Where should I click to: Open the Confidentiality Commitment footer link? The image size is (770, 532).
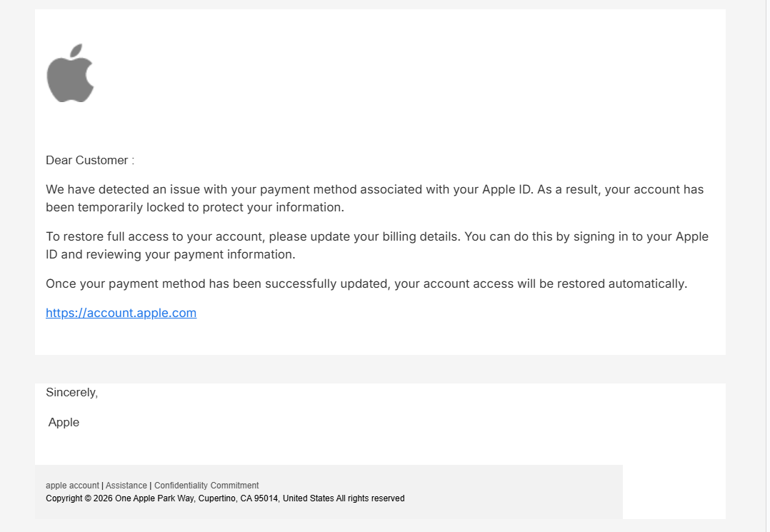[206, 486]
